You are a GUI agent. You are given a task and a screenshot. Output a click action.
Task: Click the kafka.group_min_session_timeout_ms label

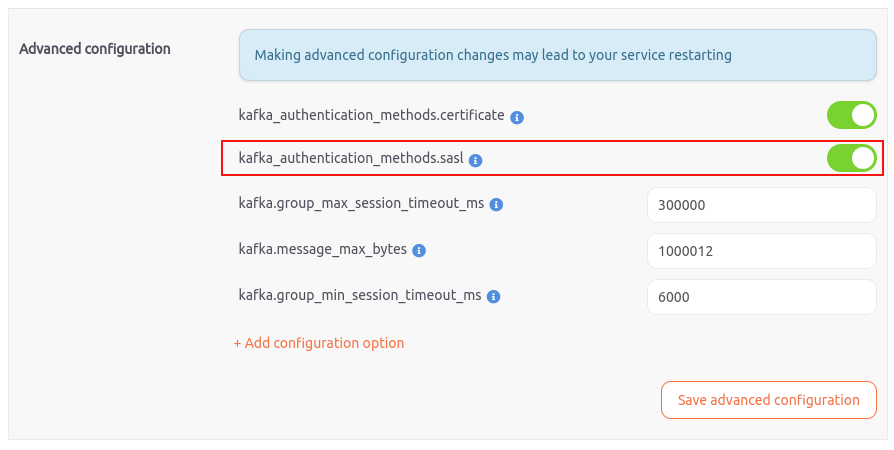click(360, 295)
